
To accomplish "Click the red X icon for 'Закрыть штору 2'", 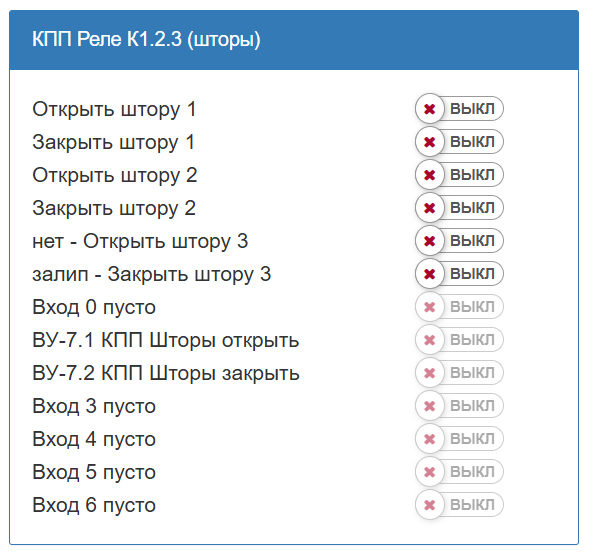I will 430,208.
